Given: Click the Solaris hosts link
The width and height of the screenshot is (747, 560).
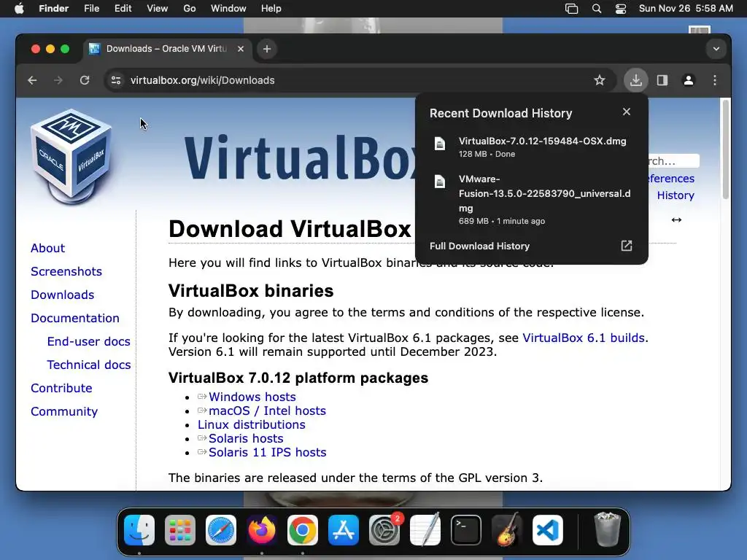Looking at the screenshot, I should [246, 438].
